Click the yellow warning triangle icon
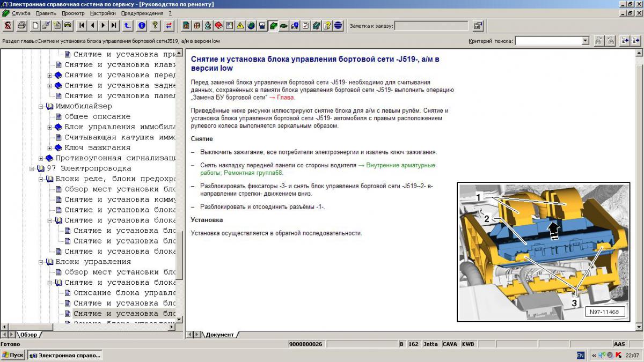644x362 pixels. pos(240,25)
